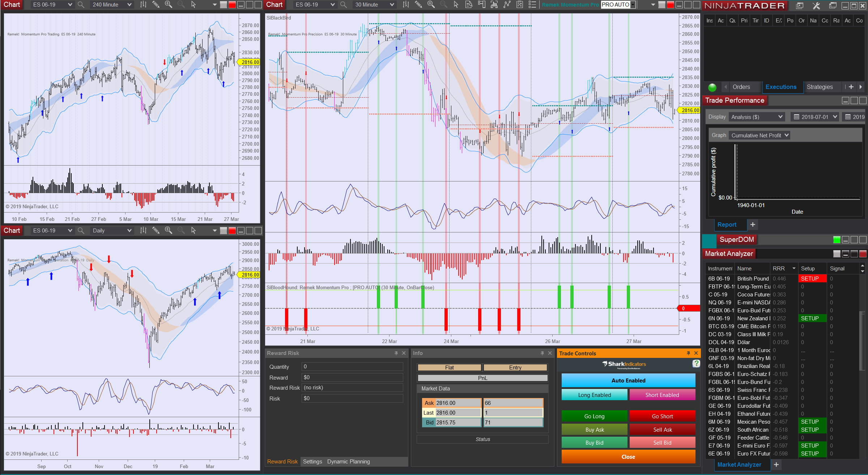Add new tab next to Market Analyzer
The width and height of the screenshot is (868, 475).
776,465
